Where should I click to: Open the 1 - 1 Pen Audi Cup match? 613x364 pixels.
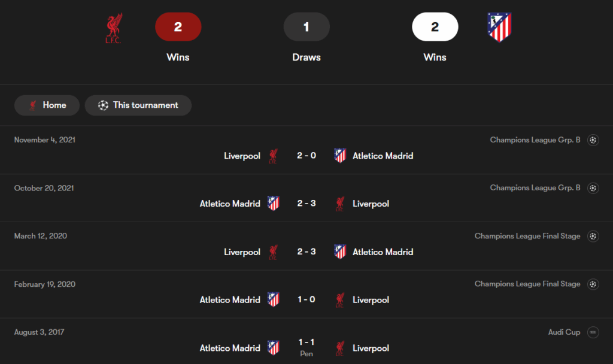click(306, 341)
